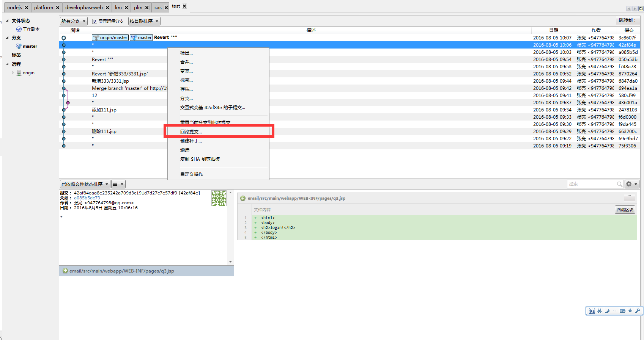The height and width of the screenshot is (340, 644).
Task: Close the developbaseweb tab
Action: 107,8
